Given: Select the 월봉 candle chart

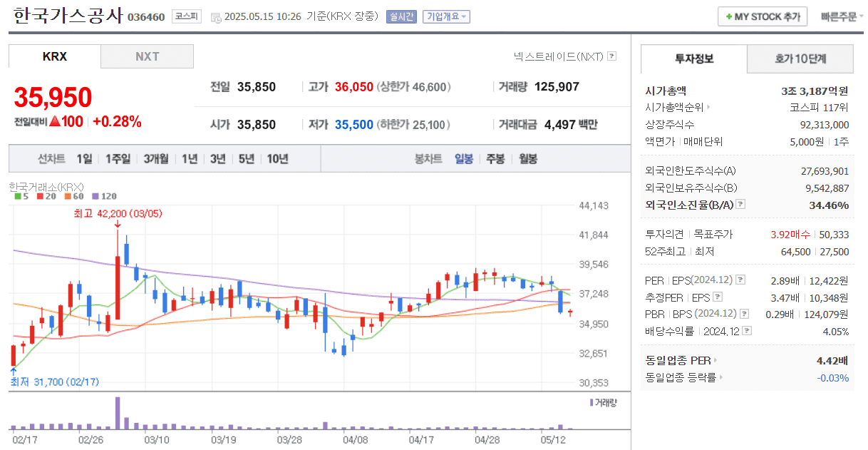Looking at the screenshot, I should 528,159.
